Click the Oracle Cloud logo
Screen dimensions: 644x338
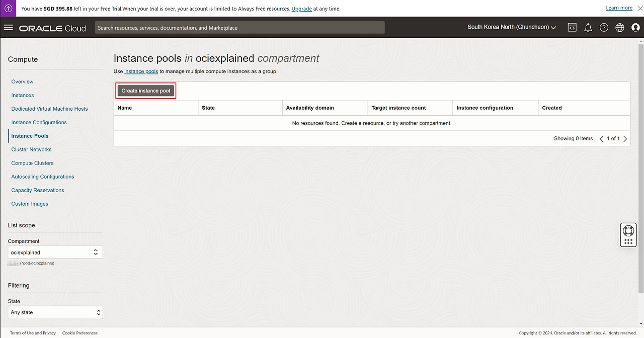pyautogui.click(x=53, y=28)
